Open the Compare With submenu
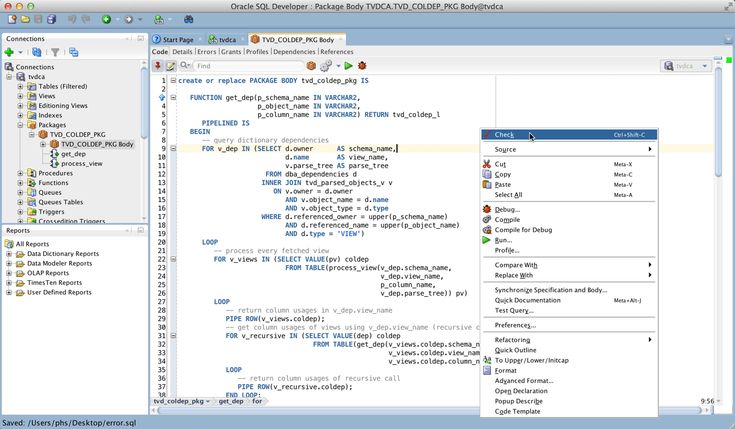The width and height of the screenshot is (735, 429). 569,265
